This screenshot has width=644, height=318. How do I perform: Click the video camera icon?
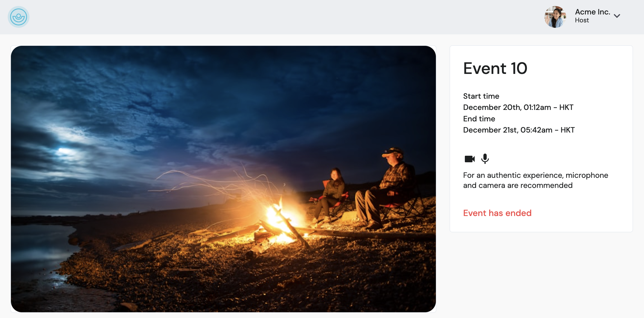(x=469, y=159)
